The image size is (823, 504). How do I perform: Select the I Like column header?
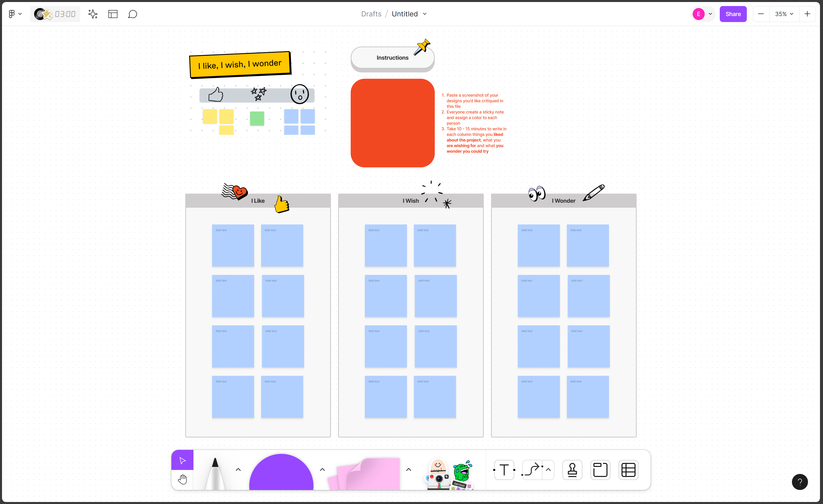coord(258,201)
